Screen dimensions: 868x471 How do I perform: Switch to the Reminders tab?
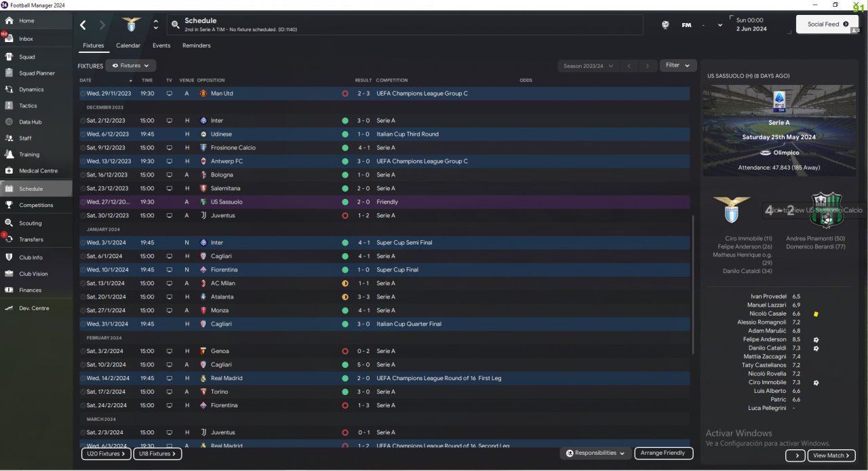[196, 45]
